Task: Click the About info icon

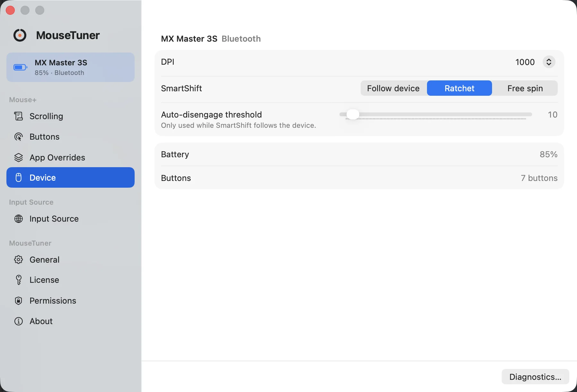Action: pos(19,321)
